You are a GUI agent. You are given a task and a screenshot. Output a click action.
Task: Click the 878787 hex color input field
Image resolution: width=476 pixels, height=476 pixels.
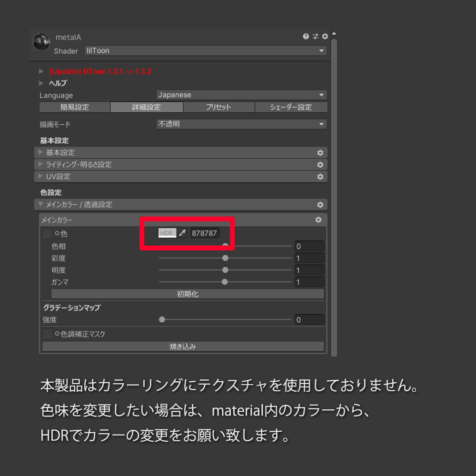click(205, 233)
